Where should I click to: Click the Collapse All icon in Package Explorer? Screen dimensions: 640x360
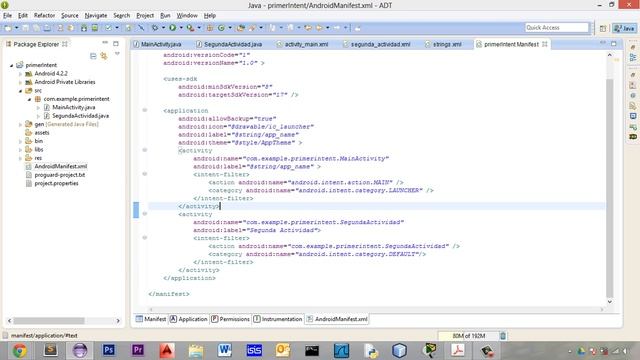pyautogui.click(x=93, y=56)
